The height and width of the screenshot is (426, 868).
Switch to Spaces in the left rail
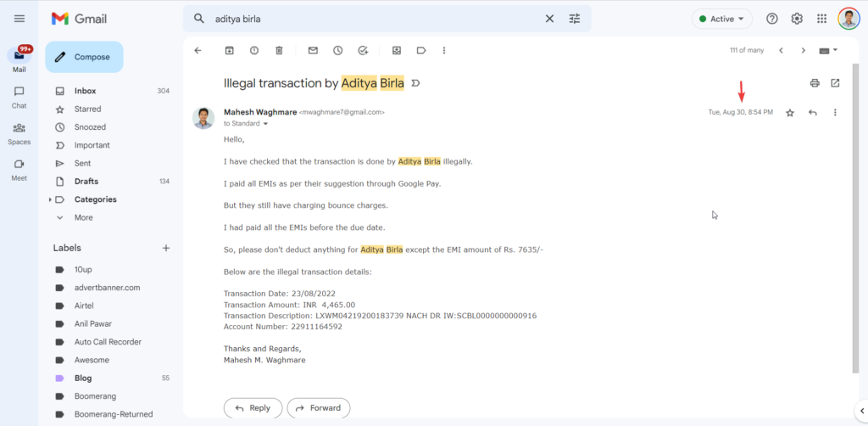(x=19, y=133)
